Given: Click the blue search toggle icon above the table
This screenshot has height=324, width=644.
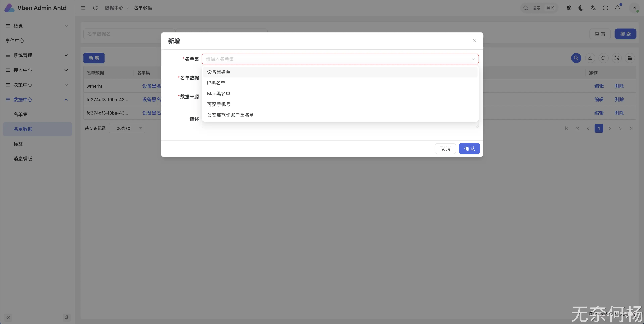Looking at the screenshot, I should click(576, 58).
